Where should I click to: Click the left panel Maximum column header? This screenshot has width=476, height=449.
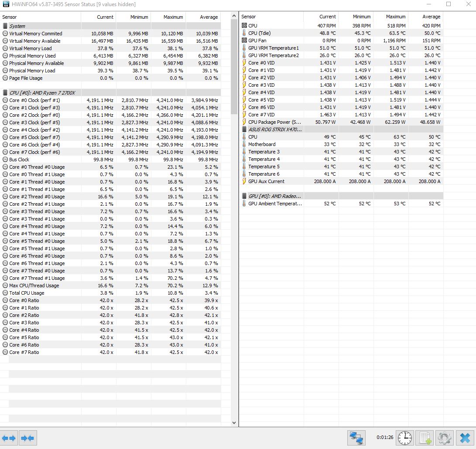tap(168, 17)
